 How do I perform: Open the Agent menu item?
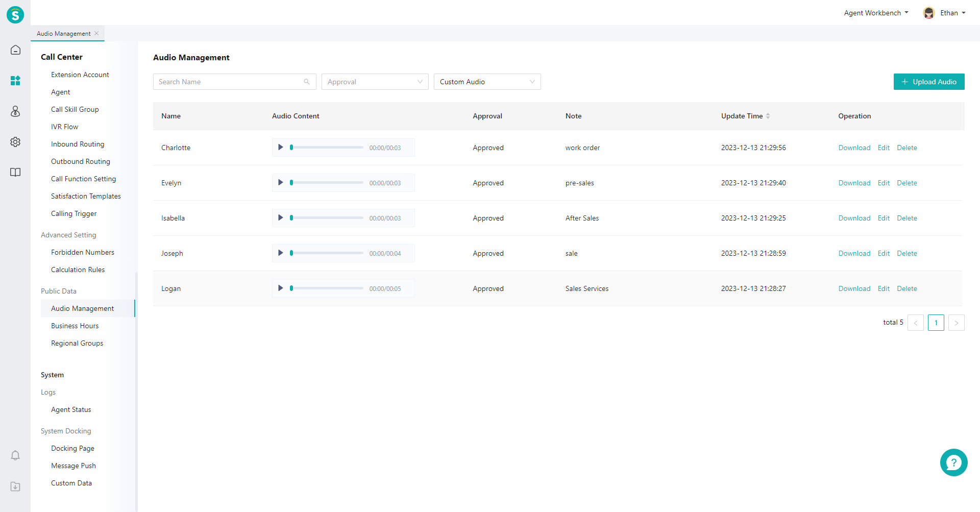tap(61, 92)
